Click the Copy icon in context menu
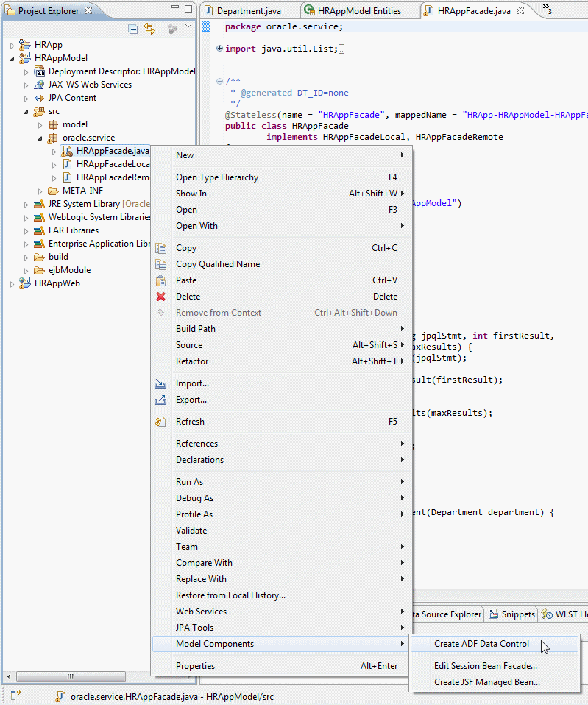This screenshot has height=705, width=588. pos(160,248)
